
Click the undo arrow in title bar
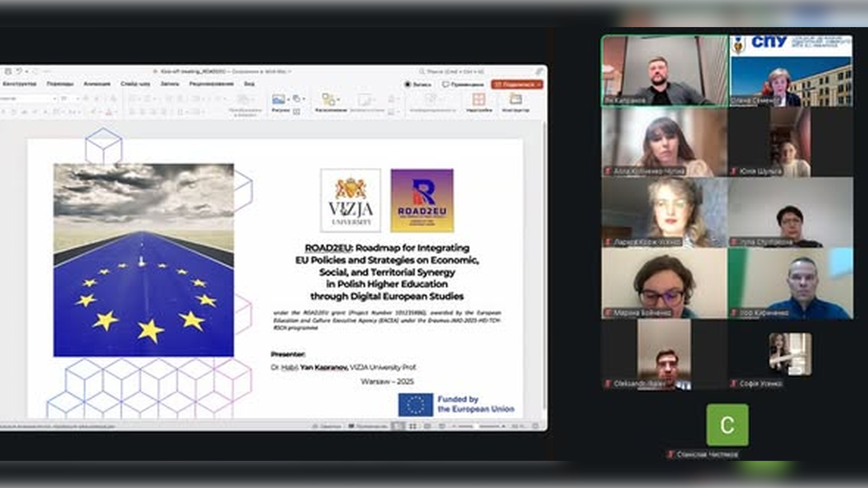[x=19, y=71]
